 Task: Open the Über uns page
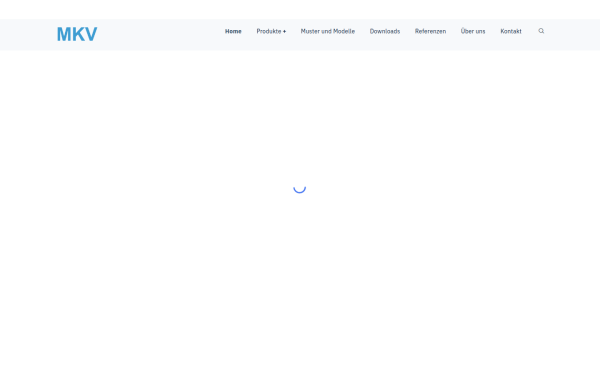(x=473, y=31)
